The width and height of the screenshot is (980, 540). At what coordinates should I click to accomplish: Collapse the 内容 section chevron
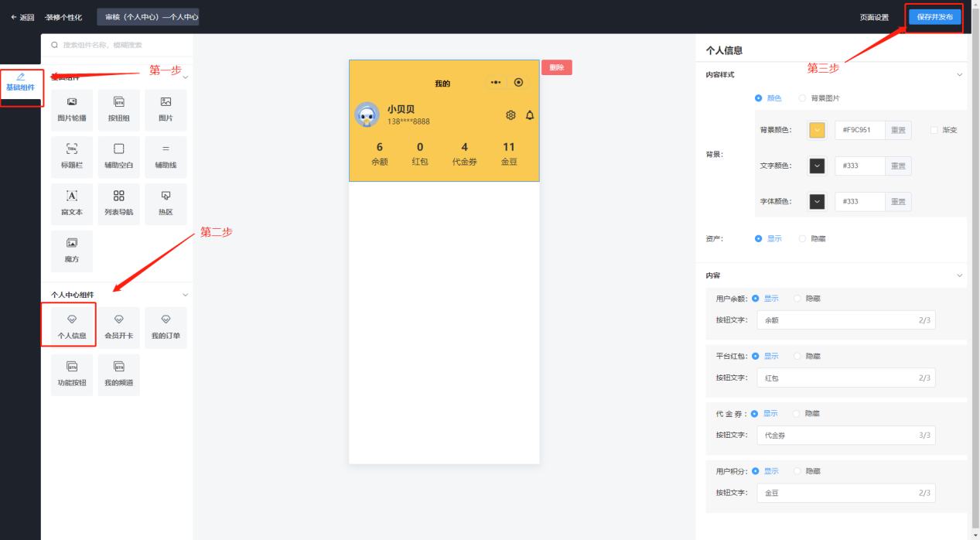pyautogui.click(x=959, y=275)
